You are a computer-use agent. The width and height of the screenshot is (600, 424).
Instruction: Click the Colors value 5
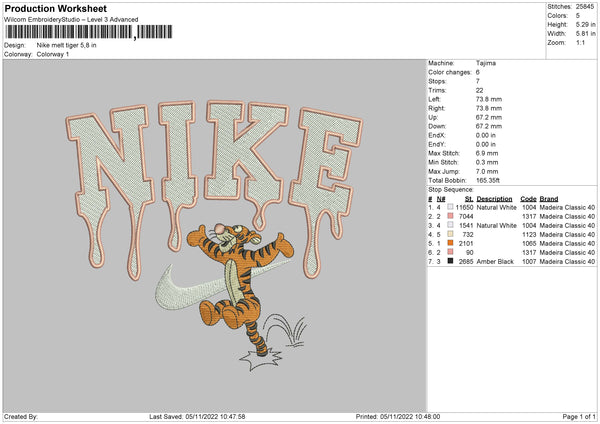tap(577, 16)
